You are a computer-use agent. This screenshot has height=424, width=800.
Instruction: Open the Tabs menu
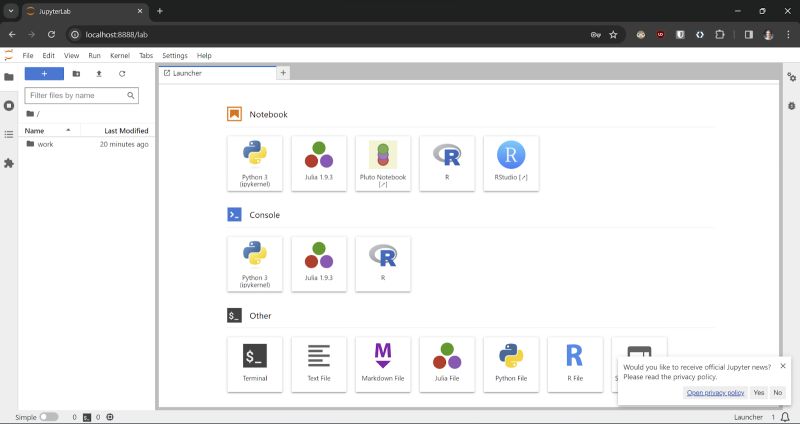146,56
